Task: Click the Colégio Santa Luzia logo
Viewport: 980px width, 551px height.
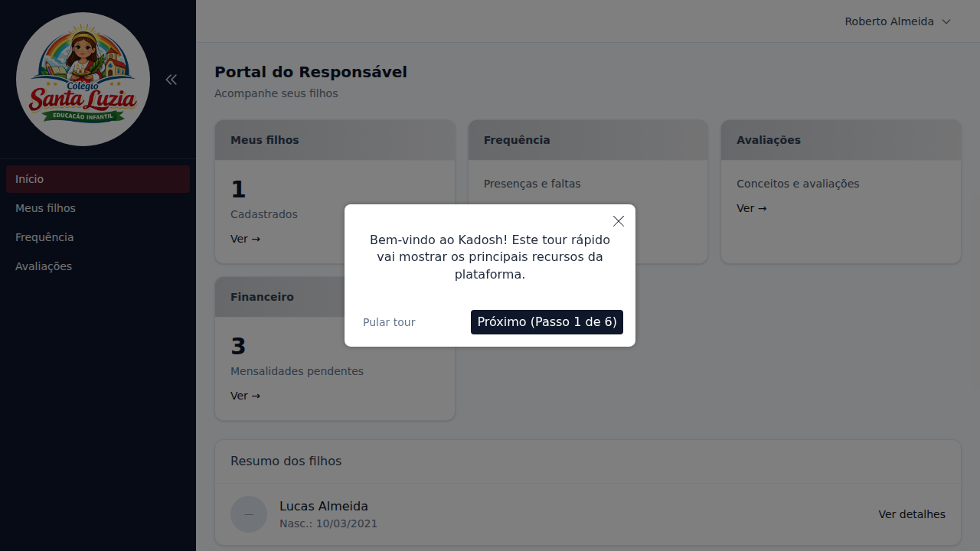Action: 83,80
